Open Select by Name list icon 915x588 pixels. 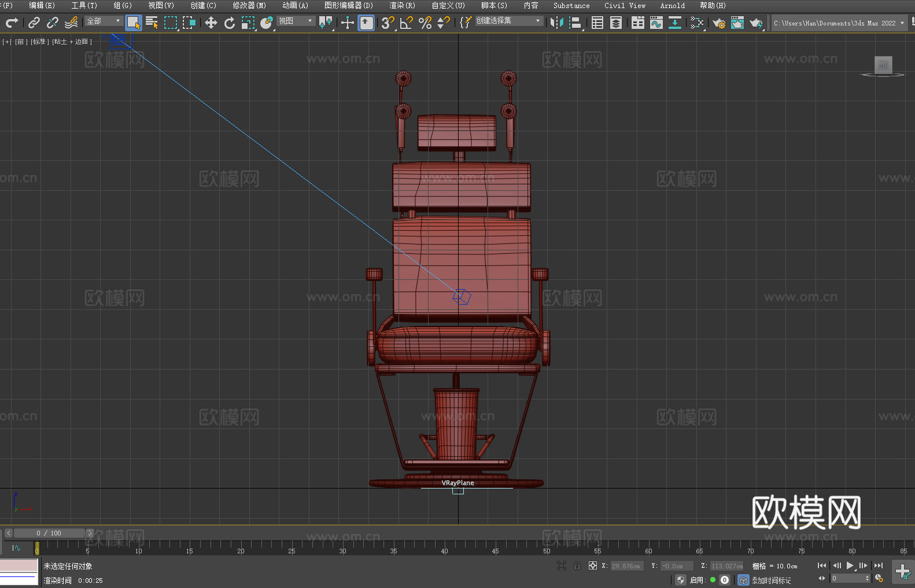[x=152, y=23]
